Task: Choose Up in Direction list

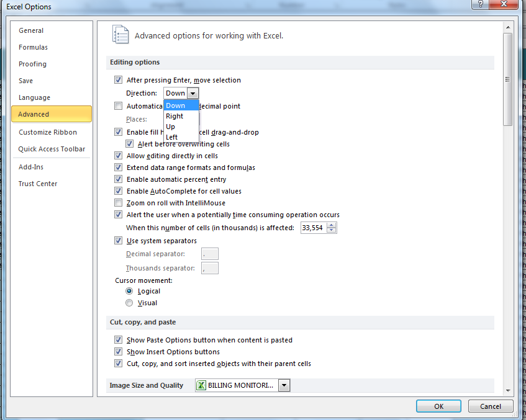Action: coord(181,127)
